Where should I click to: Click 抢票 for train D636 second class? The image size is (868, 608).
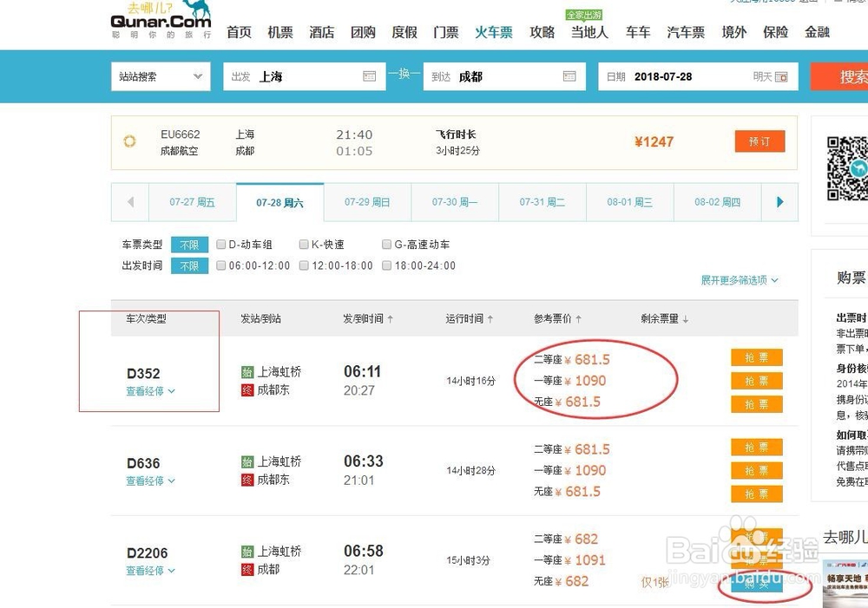click(x=756, y=447)
